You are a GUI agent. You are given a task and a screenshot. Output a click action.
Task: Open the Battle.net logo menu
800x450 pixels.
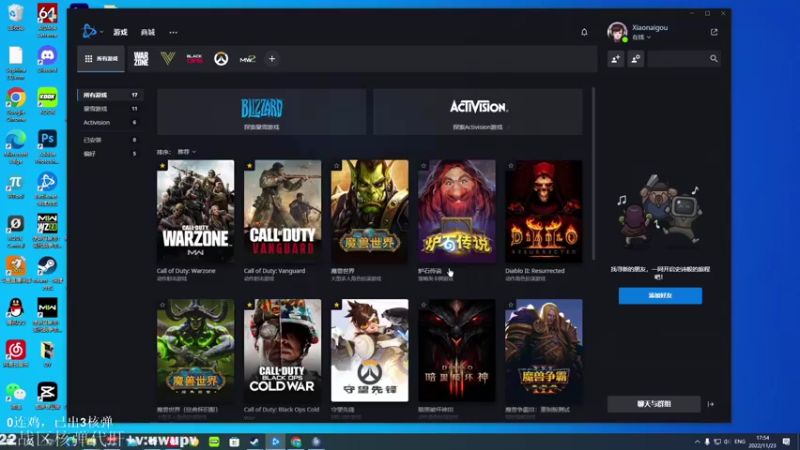[x=90, y=32]
